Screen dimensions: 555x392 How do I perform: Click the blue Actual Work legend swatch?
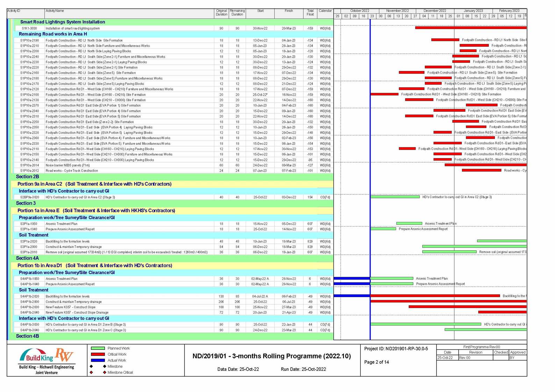(98, 360)
